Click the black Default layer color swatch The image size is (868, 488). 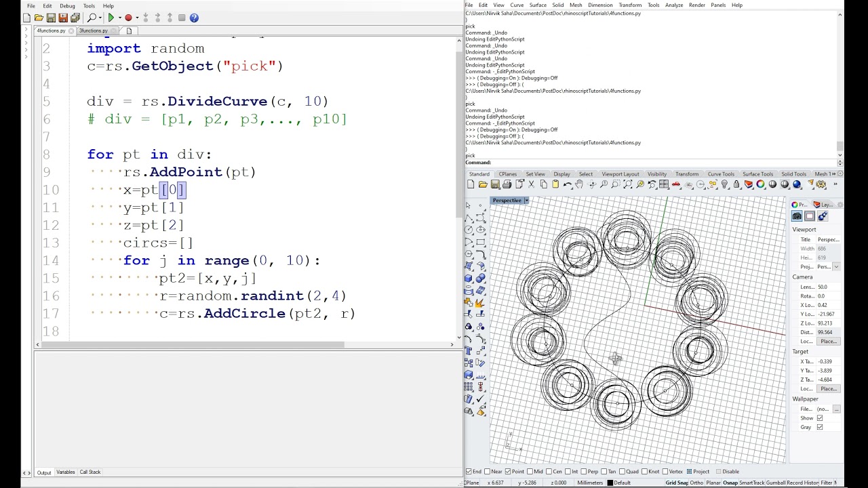point(610,483)
